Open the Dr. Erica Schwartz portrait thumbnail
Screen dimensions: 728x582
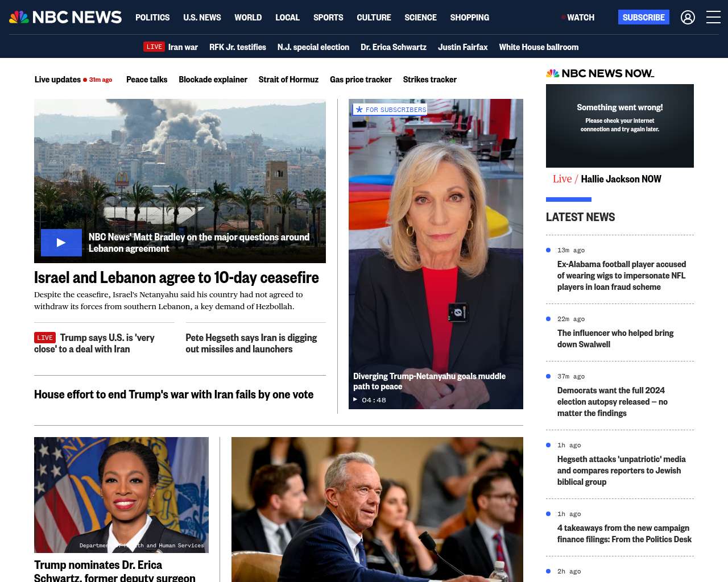[x=121, y=495]
